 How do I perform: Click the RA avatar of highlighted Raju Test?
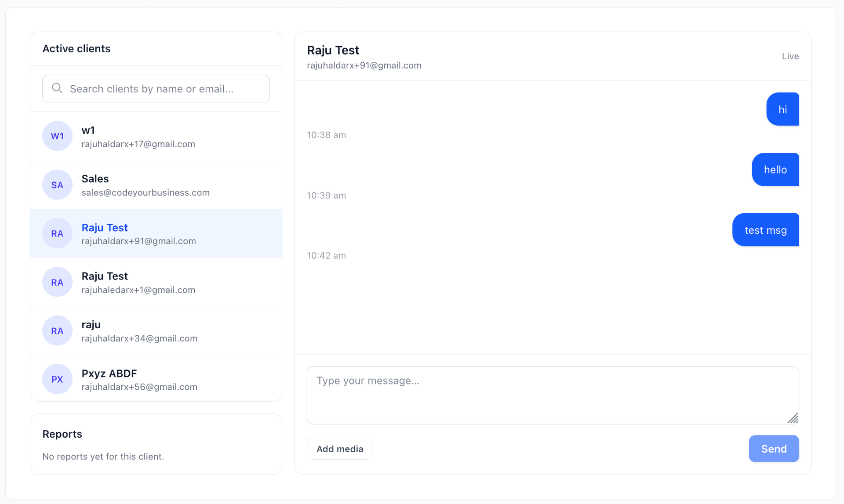[x=57, y=233]
